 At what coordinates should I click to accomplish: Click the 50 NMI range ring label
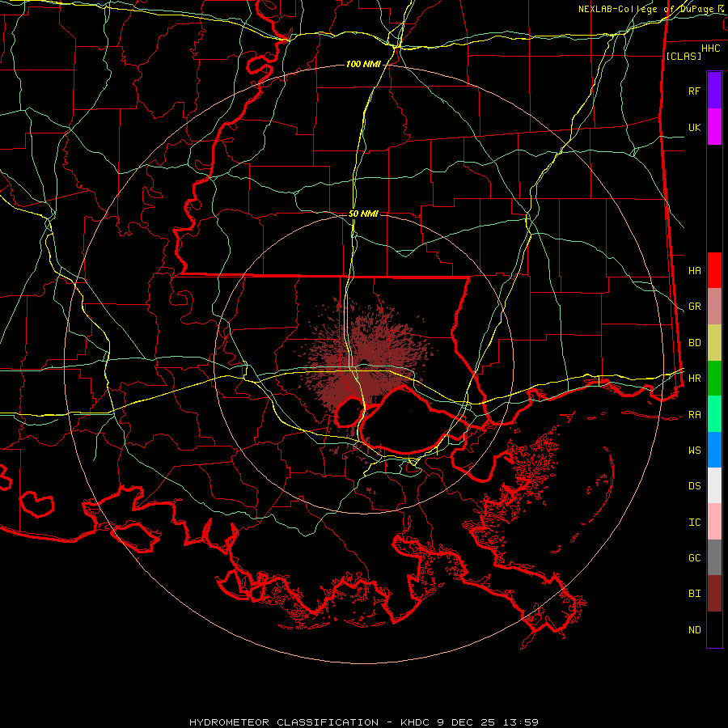point(363,214)
